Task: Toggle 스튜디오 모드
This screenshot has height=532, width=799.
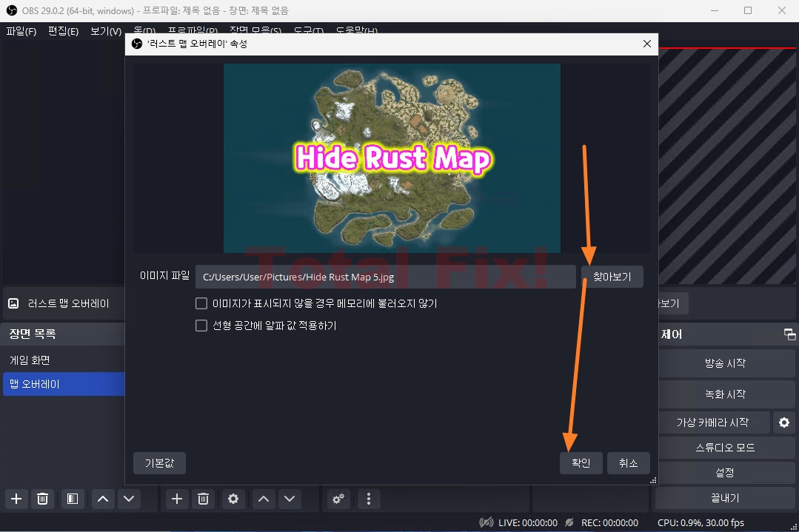Action: click(x=725, y=448)
